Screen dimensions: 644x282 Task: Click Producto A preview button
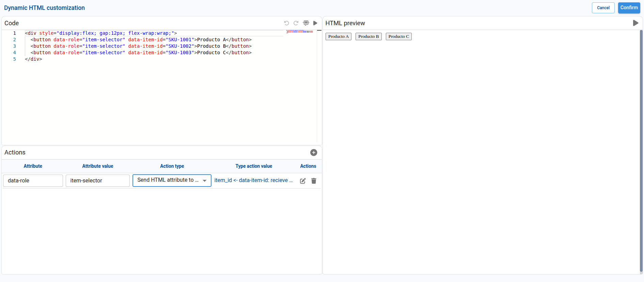(339, 36)
